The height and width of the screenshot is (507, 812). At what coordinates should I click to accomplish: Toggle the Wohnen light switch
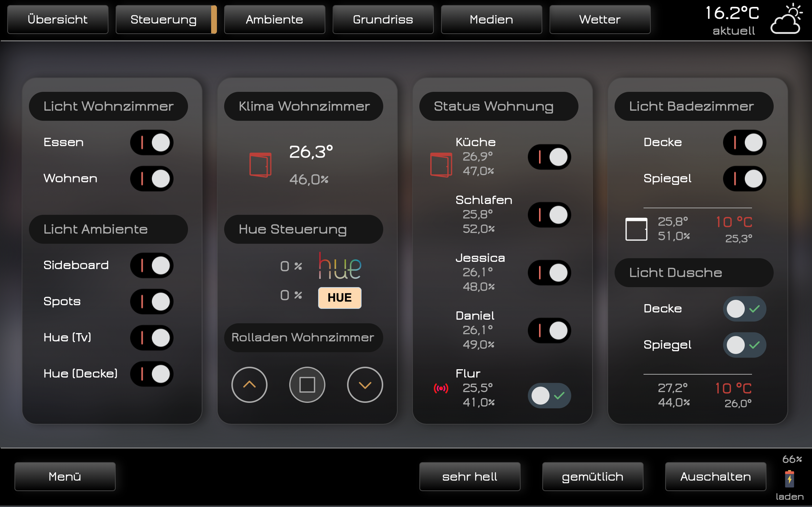(152, 179)
